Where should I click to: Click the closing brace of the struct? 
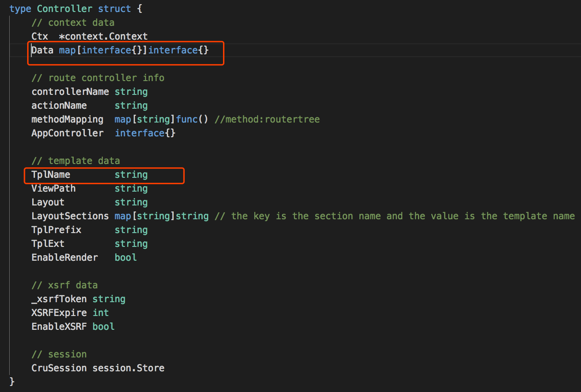pos(12,382)
